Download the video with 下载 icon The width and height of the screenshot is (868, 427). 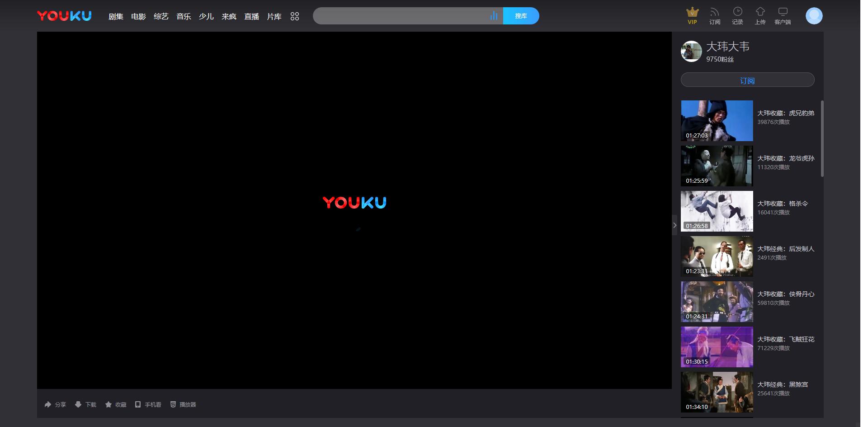click(78, 404)
